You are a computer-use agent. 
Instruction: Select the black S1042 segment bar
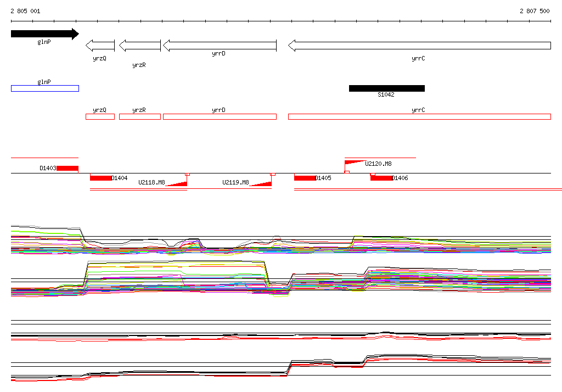(x=387, y=88)
